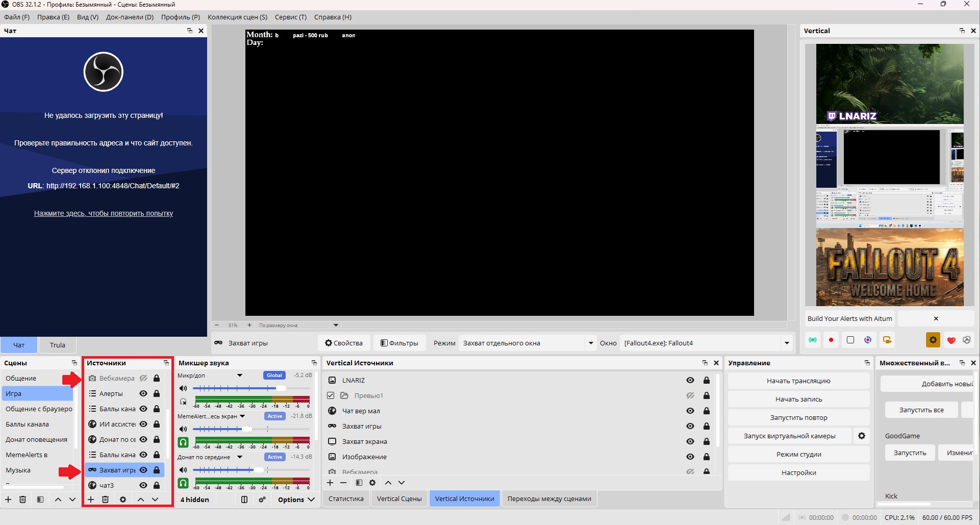The width and height of the screenshot is (980, 525).
Task: Switch to the Статистика tab
Action: click(346, 498)
